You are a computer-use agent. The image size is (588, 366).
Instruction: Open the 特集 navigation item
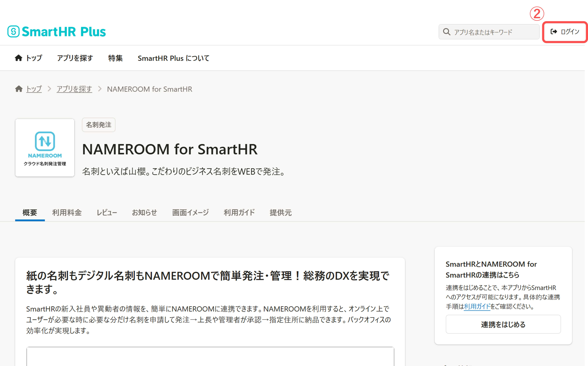[115, 58]
